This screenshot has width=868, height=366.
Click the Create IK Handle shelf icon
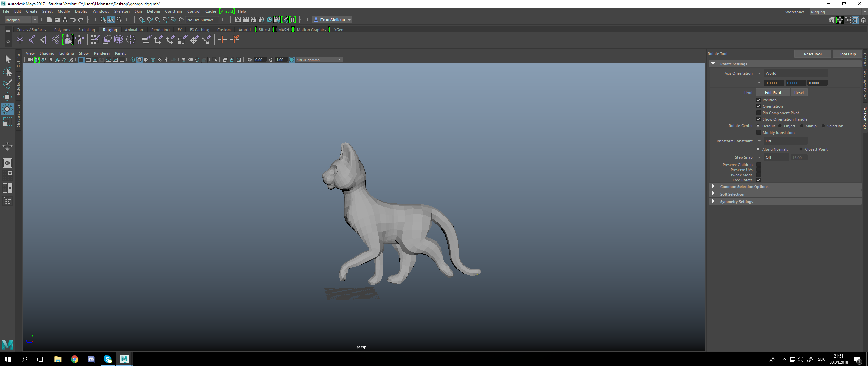tap(43, 40)
